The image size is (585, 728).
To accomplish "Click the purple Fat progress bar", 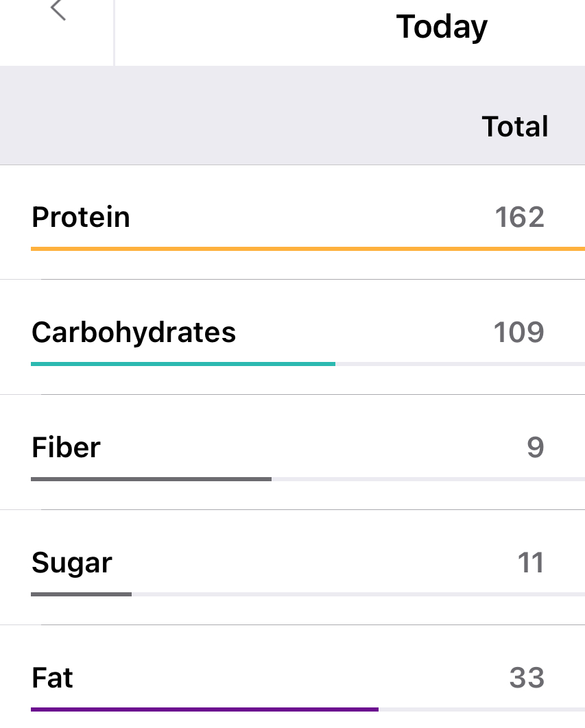I will [204, 709].
